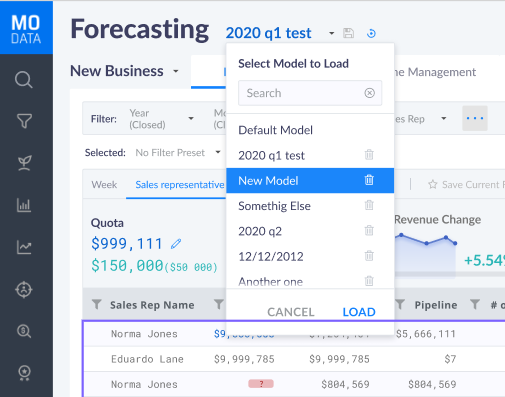Open the filter funnel sidebar icon
505x397 pixels.
click(24, 121)
